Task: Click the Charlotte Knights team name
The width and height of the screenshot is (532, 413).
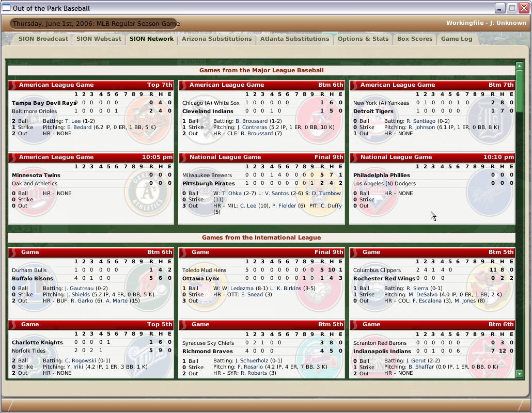Action: point(37,342)
